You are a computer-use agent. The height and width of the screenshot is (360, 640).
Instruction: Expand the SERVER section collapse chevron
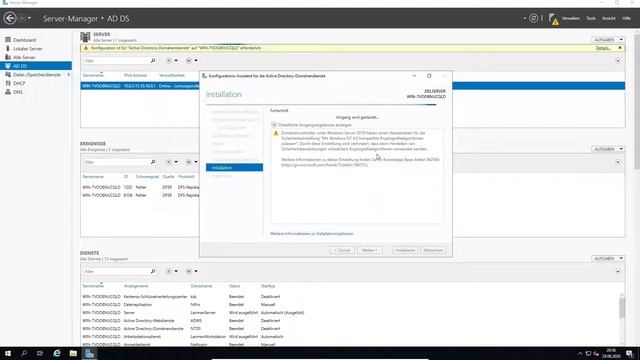pyautogui.click(x=618, y=61)
